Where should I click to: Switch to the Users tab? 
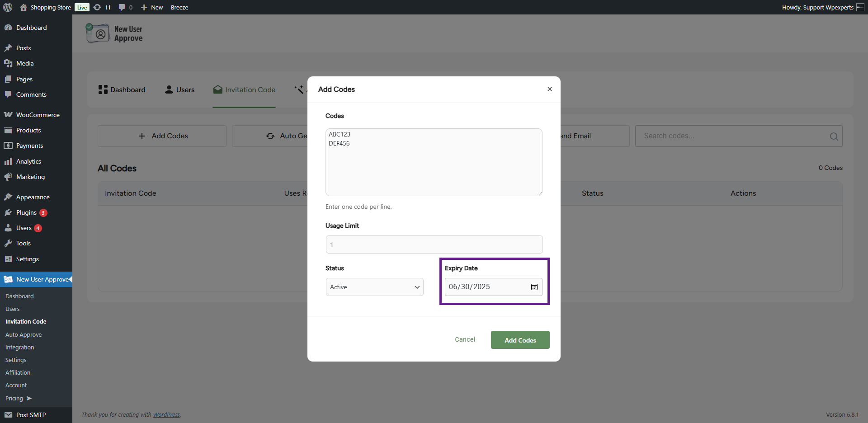pos(180,90)
